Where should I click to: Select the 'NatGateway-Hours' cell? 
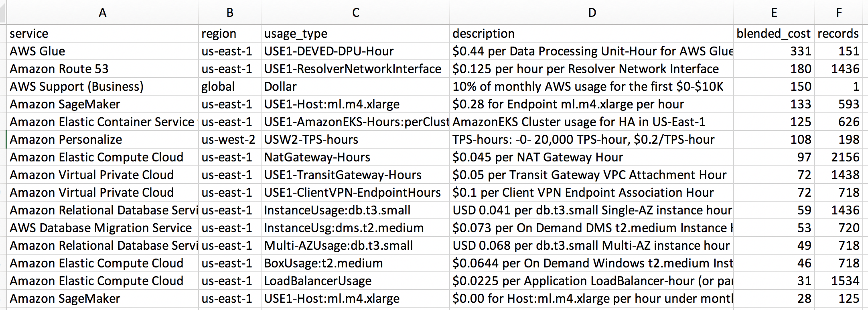pyautogui.click(x=355, y=157)
